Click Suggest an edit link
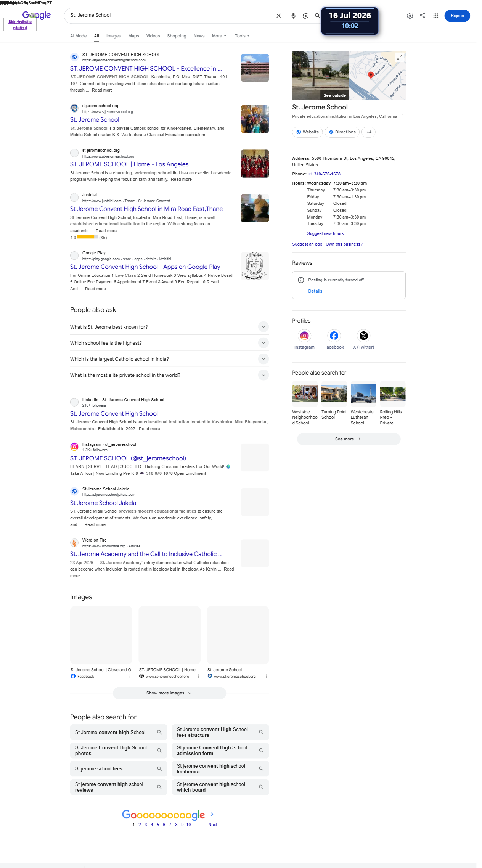Viewport: 482px width, 868px height. 307,244
